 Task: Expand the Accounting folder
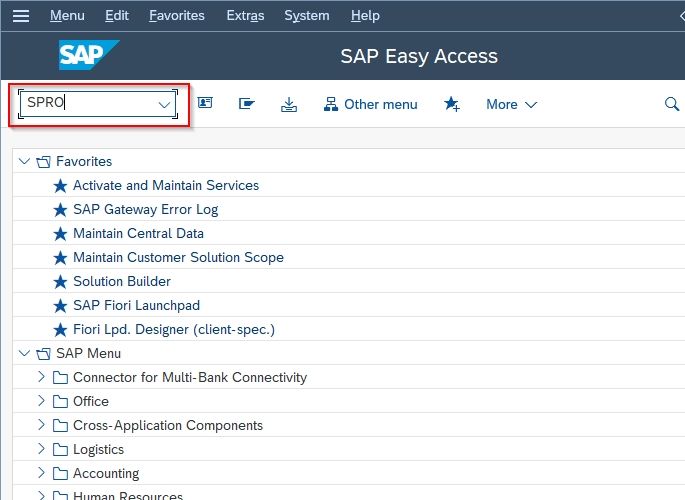click(41, 472)
